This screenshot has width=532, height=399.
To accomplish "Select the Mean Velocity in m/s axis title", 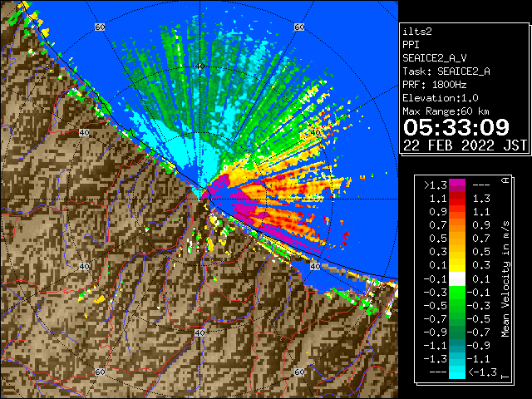I will click(x=505, y=279).
